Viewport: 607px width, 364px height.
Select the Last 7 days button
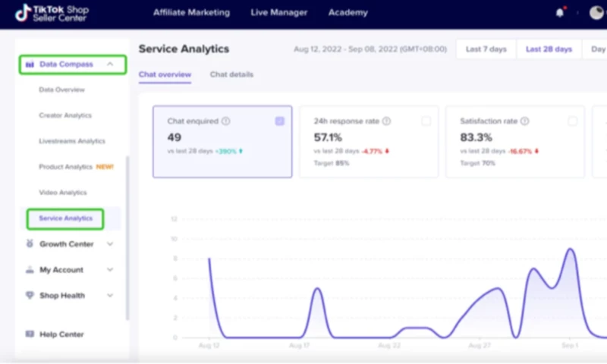[x=486, y=49]
